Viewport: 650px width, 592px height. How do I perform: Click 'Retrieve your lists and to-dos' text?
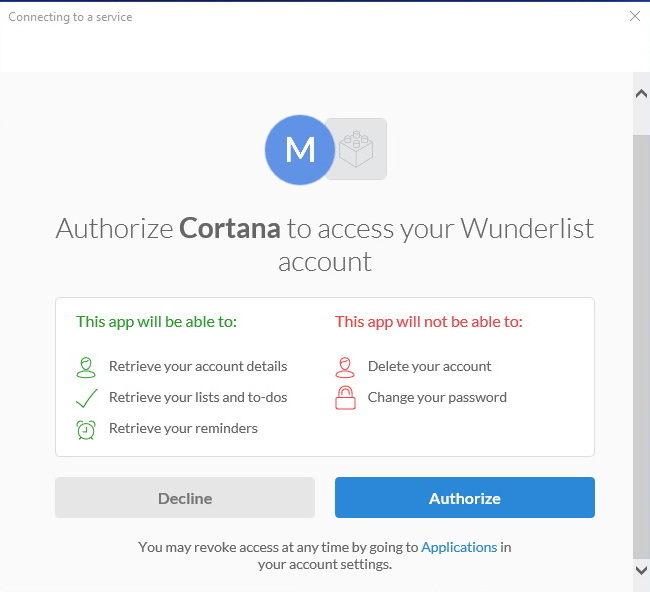pos(198,398)
